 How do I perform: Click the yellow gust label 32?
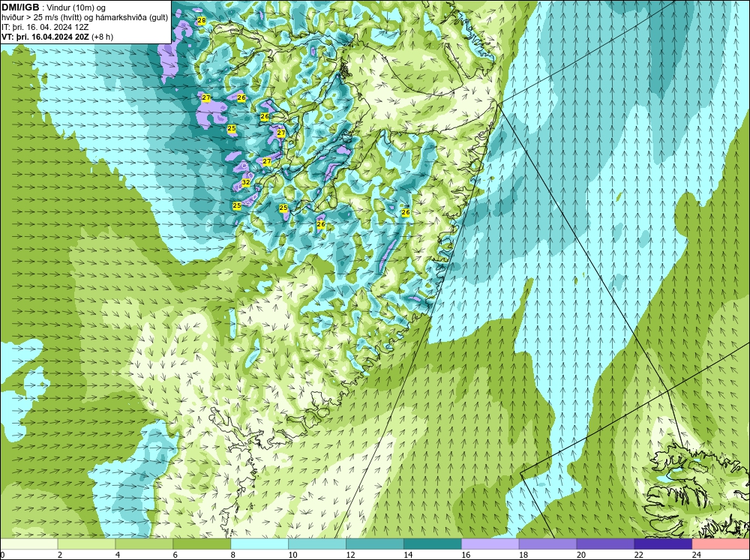tap(246, 182)
